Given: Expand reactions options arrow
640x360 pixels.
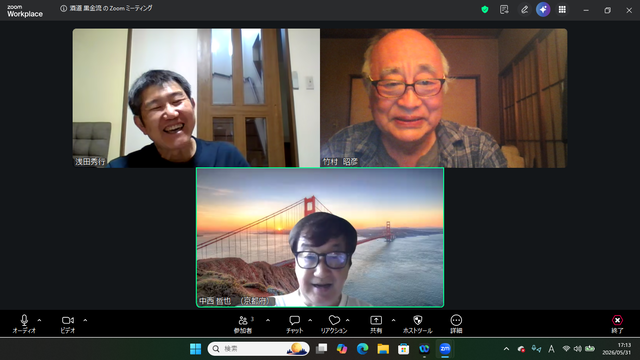Looking at the screenshot, I should [348, 320].
